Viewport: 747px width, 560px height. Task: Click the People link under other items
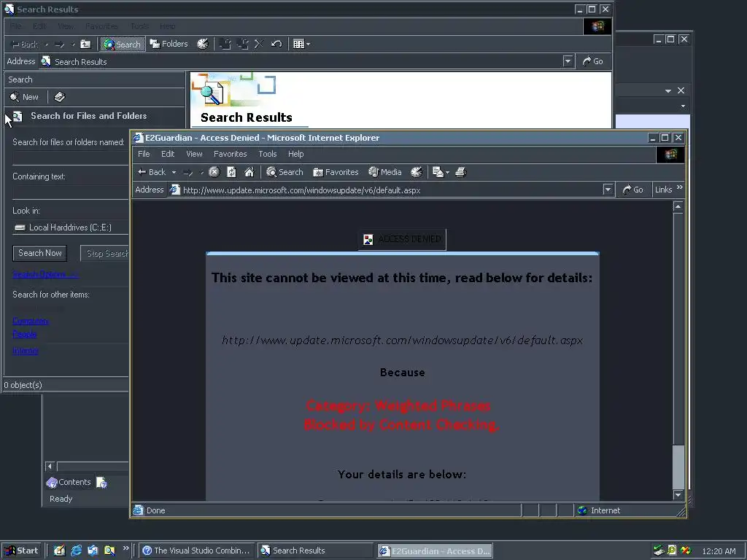[25, 334]
